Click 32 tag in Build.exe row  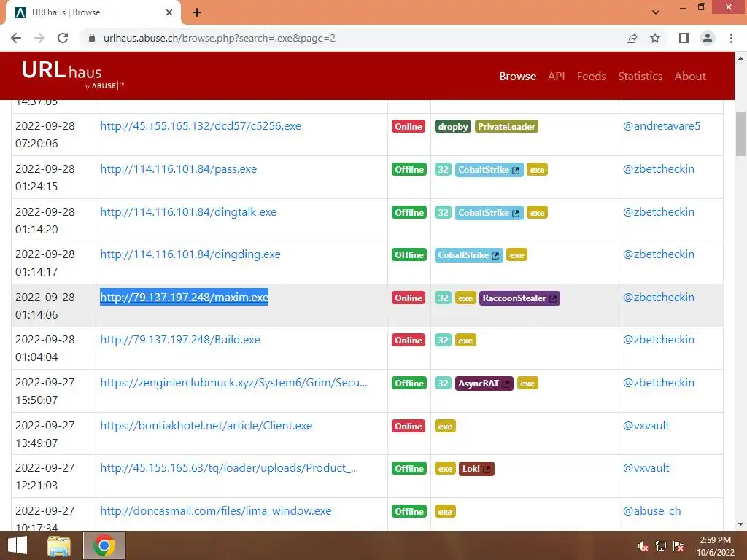tap(443, 340)
